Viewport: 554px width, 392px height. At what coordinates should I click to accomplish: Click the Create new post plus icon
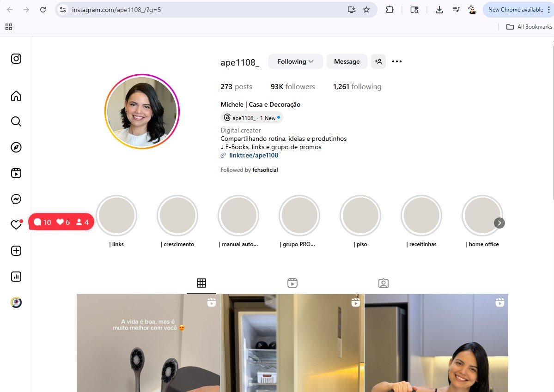click(x=16, y=251)
